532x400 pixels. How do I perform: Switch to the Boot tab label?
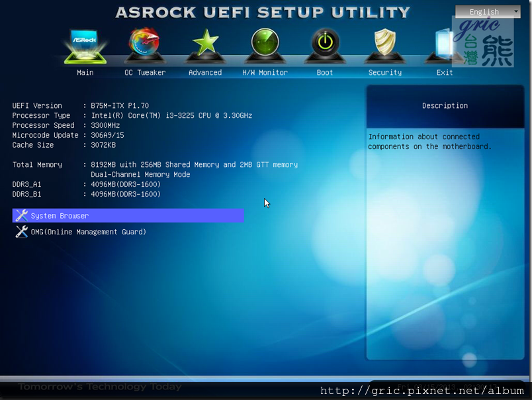[x=325, y=72]
